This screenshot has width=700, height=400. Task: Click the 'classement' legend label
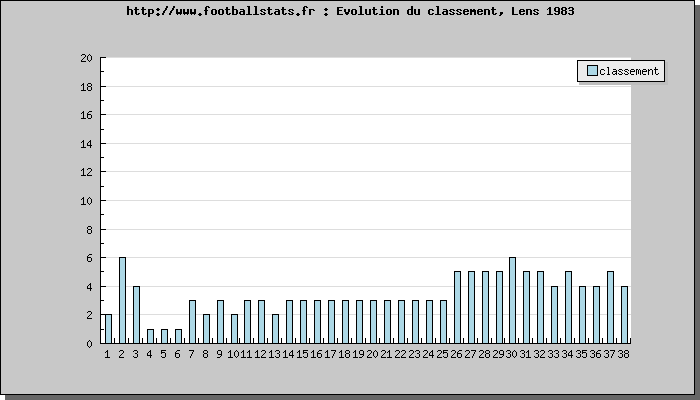(629, 71)
